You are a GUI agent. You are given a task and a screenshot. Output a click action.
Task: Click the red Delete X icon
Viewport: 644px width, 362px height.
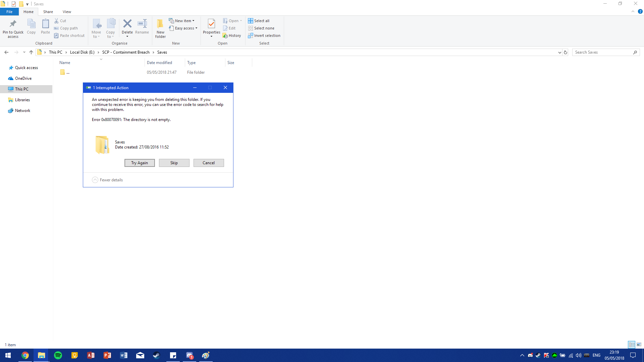pos(127,23)
